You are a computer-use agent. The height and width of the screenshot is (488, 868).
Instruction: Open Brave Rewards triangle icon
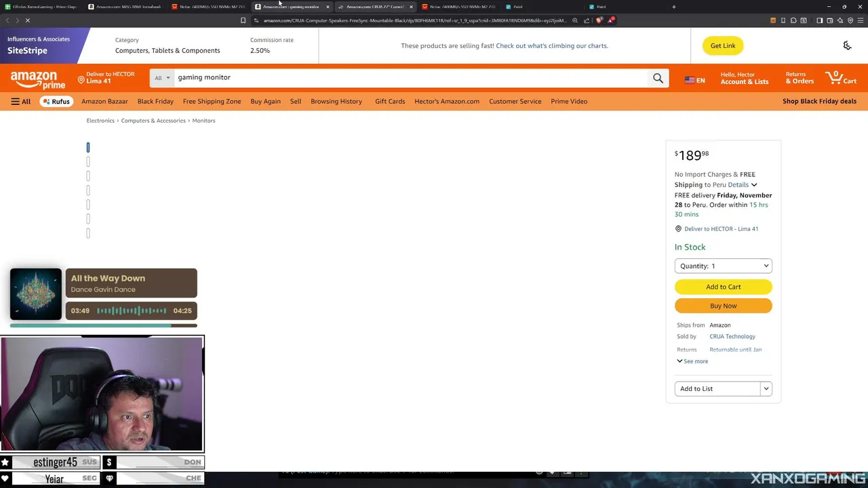tap(610, 20)
